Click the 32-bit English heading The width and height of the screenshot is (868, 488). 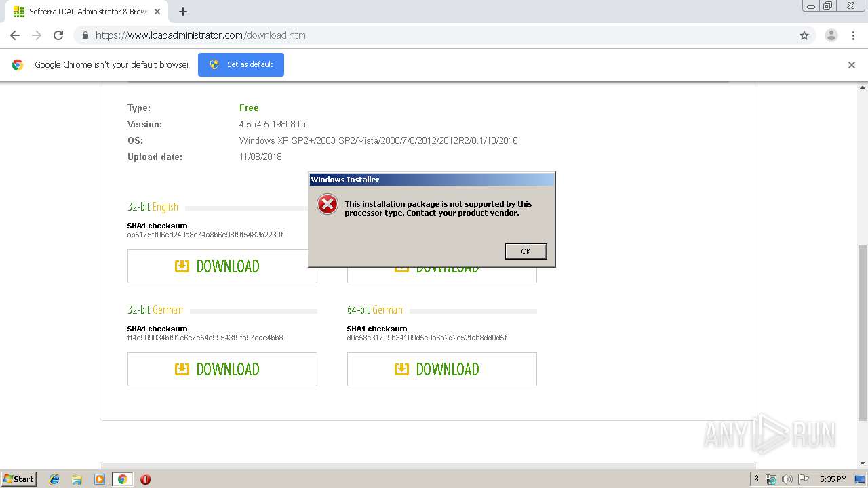pyautogui.click(x=153, y=207)
